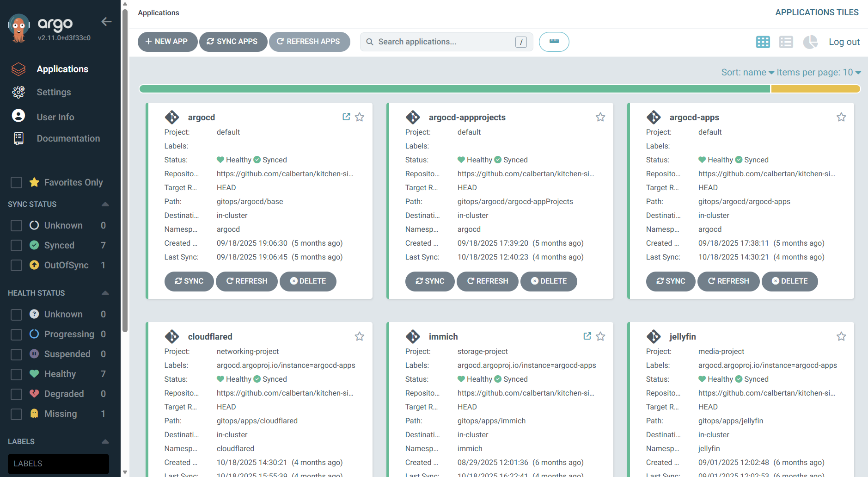Go to Settings in the sidebar

pos(54,92)
